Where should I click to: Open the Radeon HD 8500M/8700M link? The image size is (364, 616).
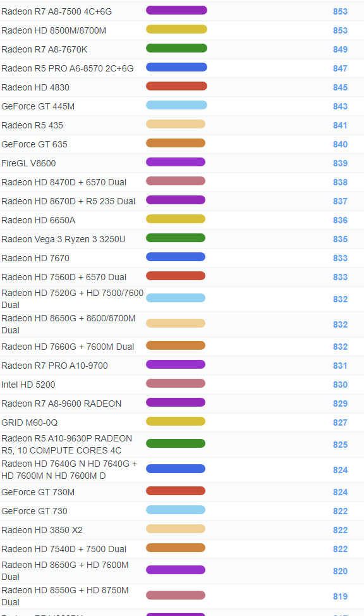(x=54, y=30)
